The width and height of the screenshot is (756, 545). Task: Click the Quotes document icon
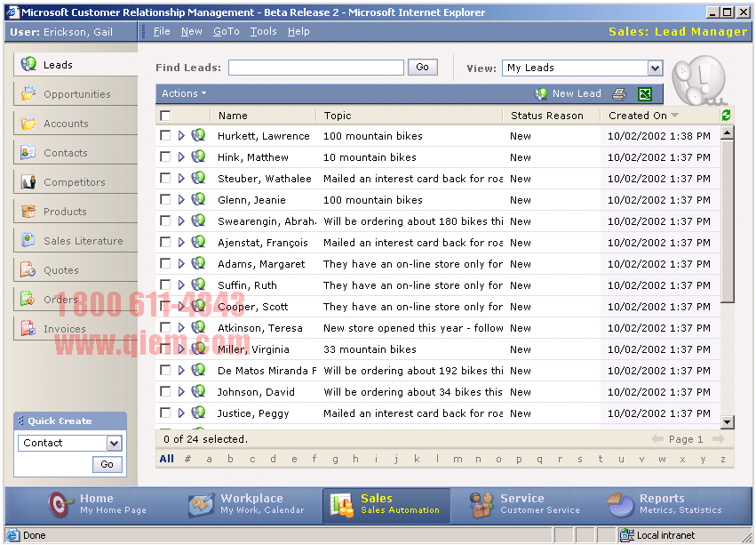point(28,269)
